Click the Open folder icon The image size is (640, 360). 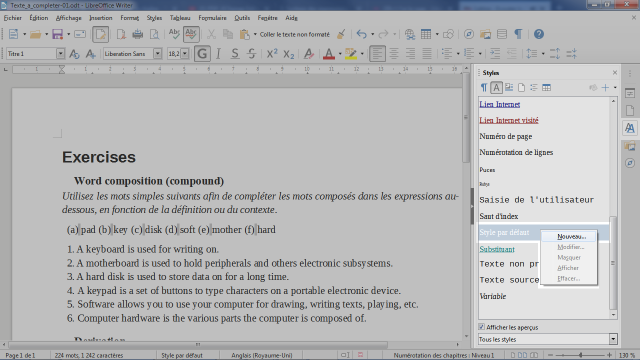pos(36,34)
